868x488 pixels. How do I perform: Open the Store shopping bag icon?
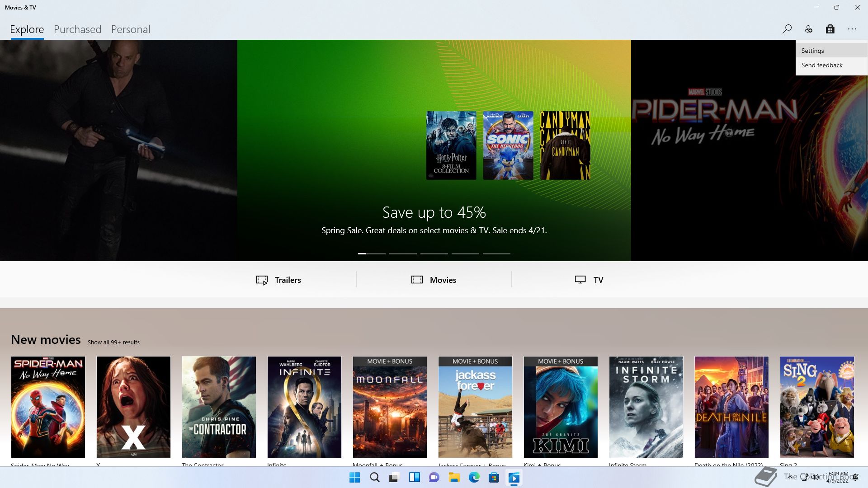(830, 29)
